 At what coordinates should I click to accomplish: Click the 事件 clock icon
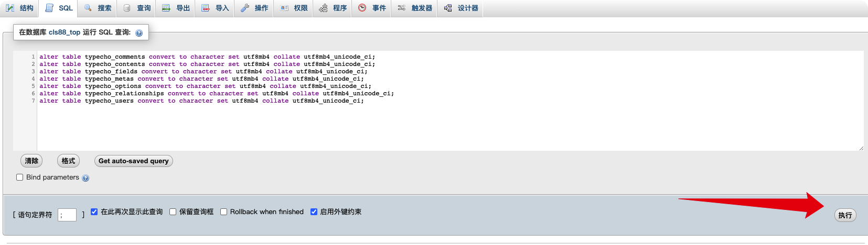coord(362,8)
